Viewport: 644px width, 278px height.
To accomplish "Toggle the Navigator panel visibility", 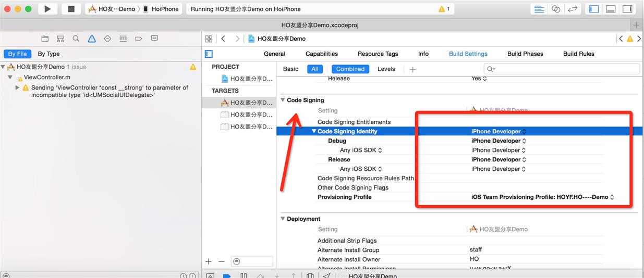I will point(594,9).
